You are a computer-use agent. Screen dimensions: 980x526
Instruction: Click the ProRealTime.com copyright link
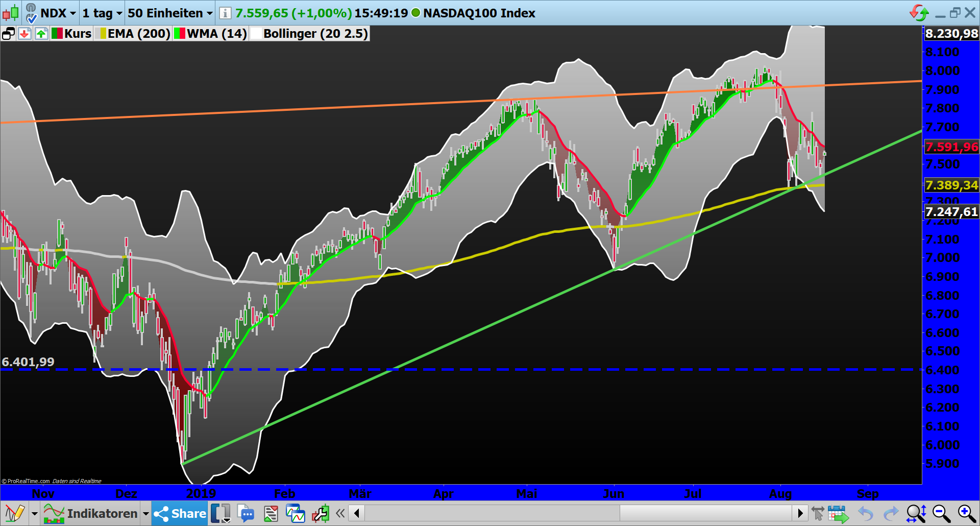pos(26,481)
